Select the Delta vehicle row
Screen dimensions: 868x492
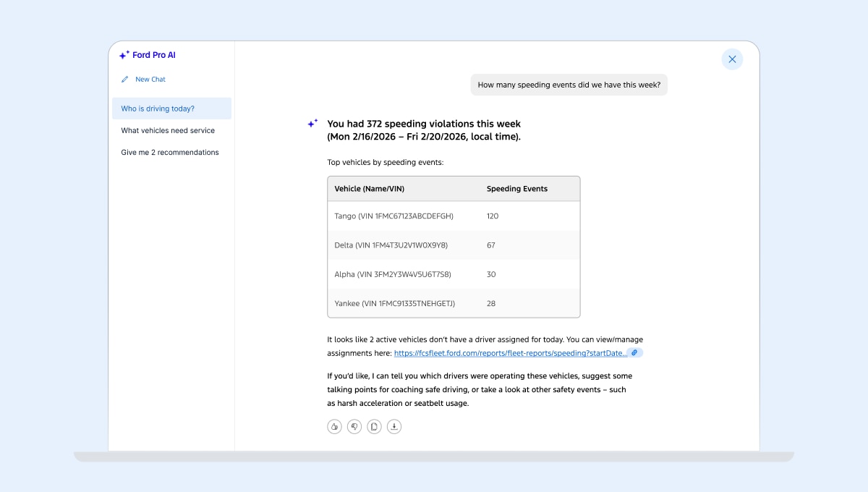click(454, 245)
